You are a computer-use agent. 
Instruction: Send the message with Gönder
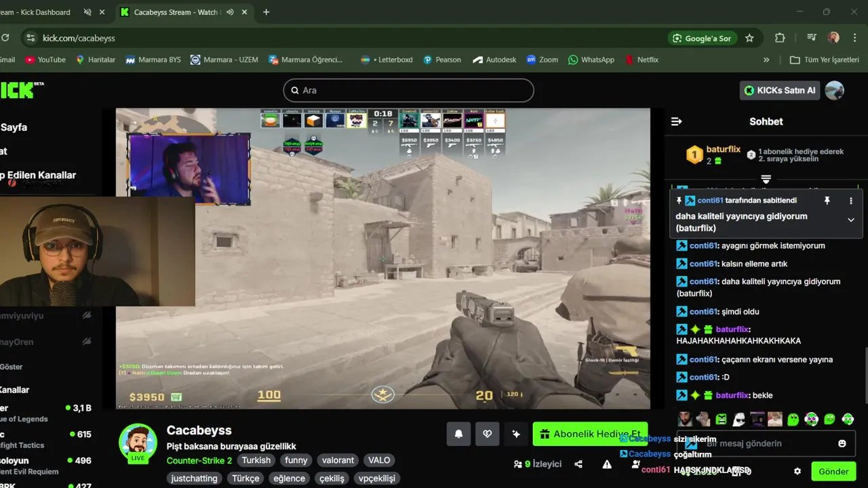pyautogui.click(x=833, y=471)
